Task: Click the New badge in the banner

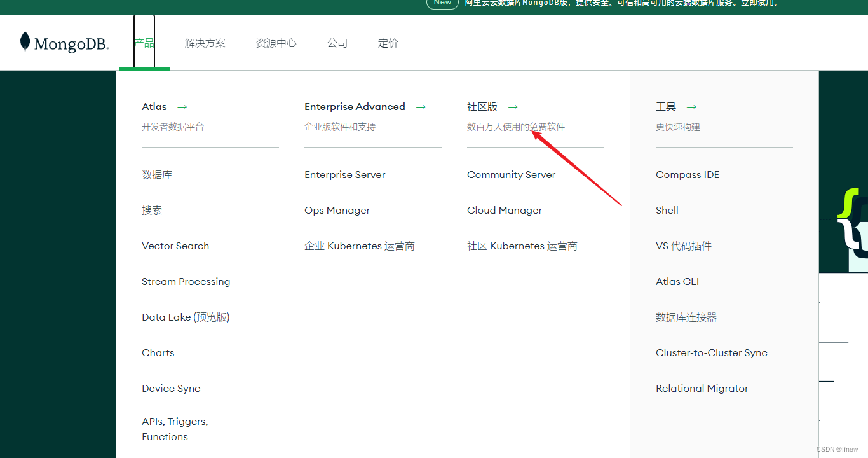Action: point(442,3)
